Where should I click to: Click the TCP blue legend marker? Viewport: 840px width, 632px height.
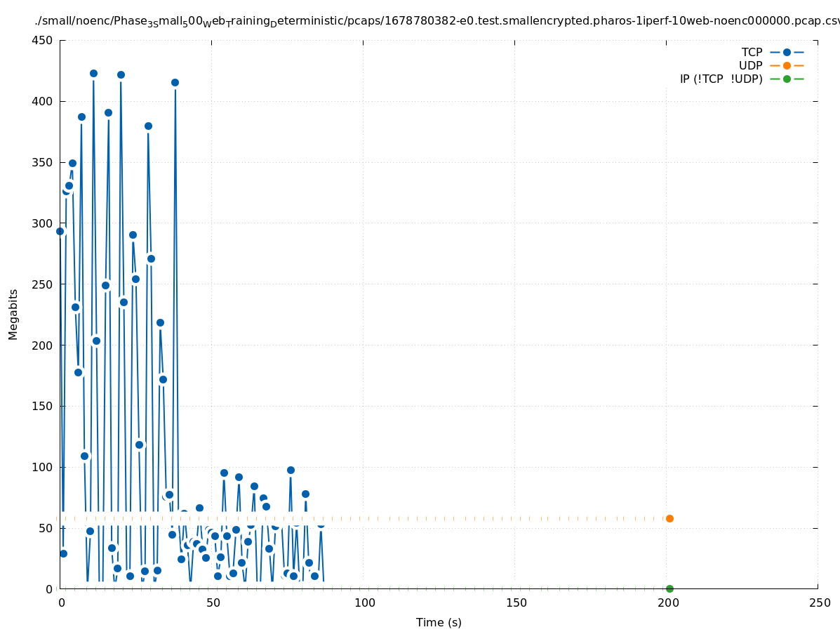pos(787,52)
